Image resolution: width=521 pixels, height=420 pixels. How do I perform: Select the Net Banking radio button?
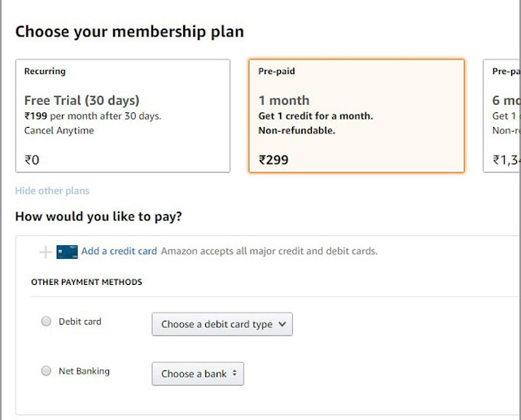coord(46,371)
